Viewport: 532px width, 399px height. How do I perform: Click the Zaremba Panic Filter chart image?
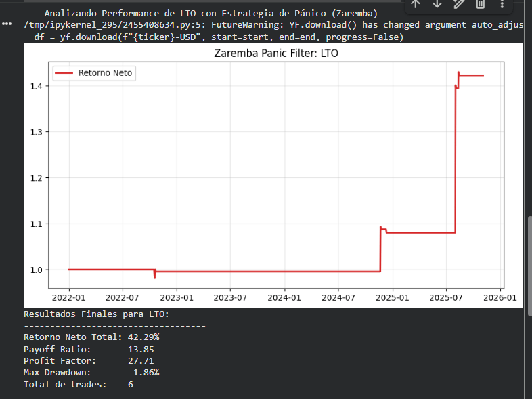(x=273, y=175)
